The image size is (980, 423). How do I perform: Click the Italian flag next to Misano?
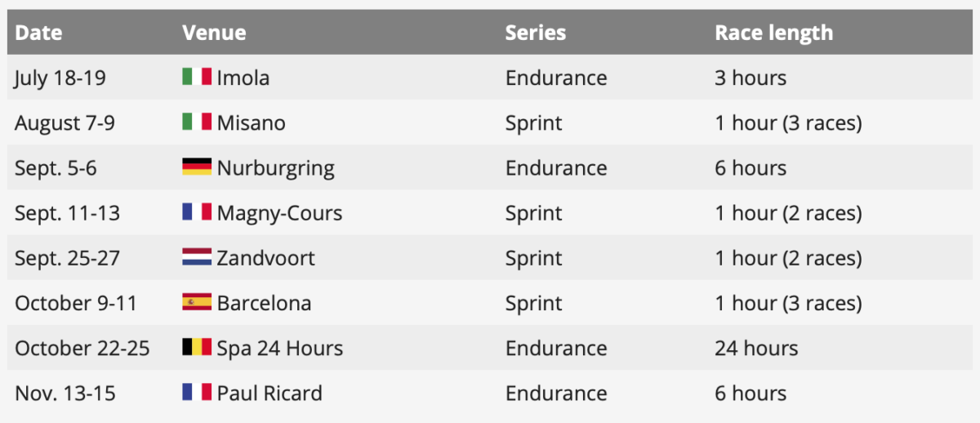click(x=197, y=122)
